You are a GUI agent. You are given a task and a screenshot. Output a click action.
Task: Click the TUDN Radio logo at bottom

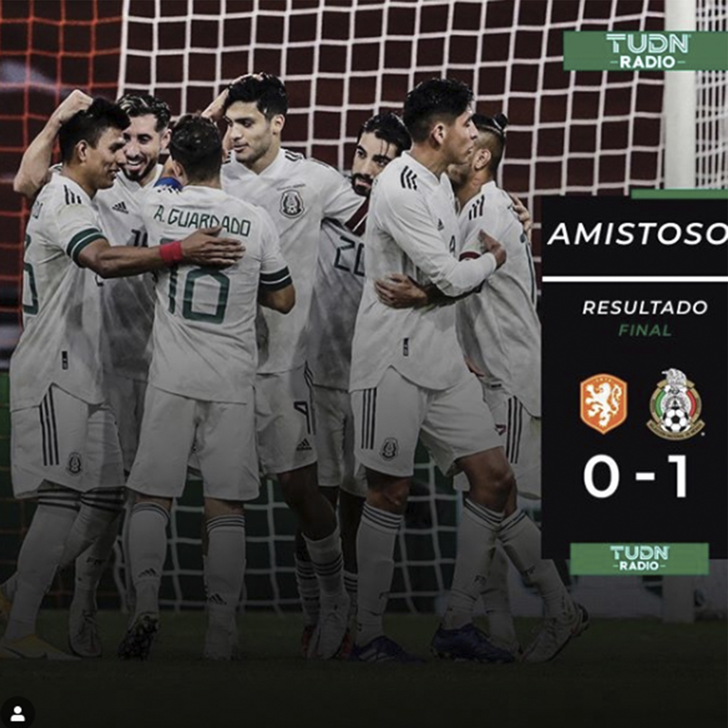[640, 559]
